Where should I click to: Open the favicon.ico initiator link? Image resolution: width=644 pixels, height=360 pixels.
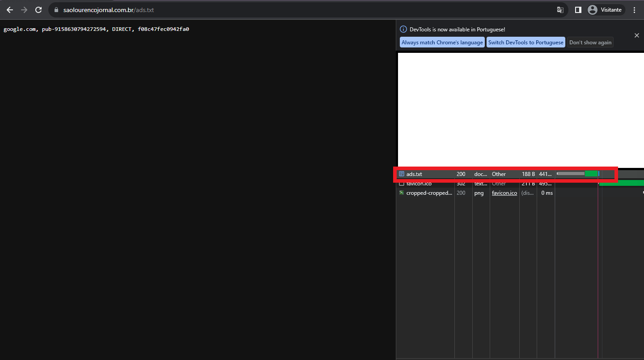tap(504, 193)
